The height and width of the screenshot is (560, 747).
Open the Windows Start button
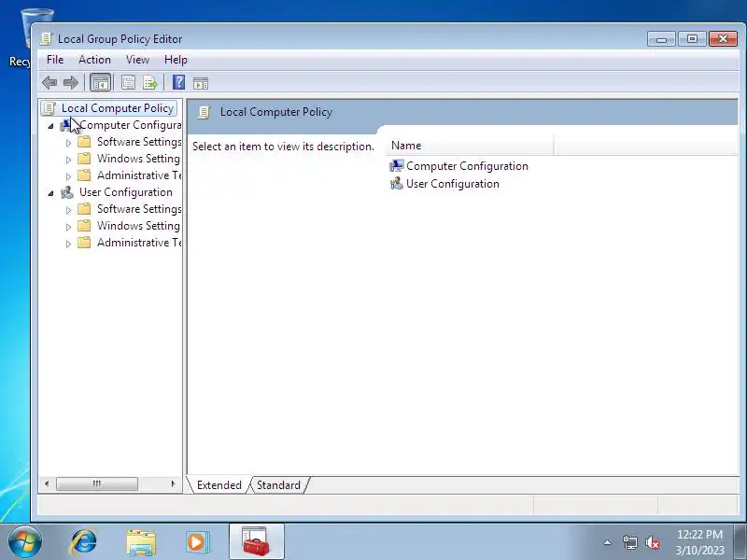pos(25,542)
